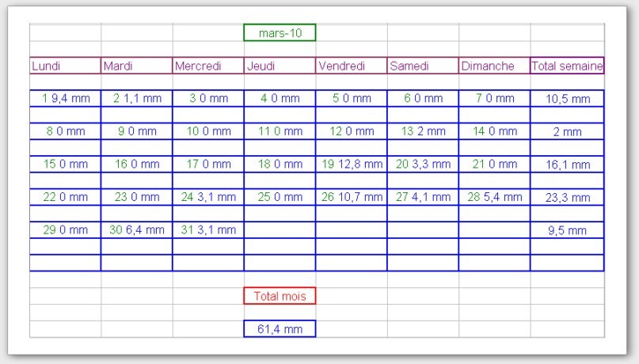Click the mars-10 month title cell
The image size is (639, 364).
[x=280, y=32]
